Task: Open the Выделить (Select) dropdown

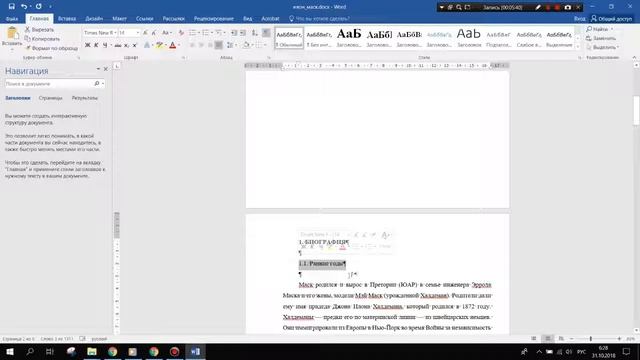Action: tap(602, 47)
